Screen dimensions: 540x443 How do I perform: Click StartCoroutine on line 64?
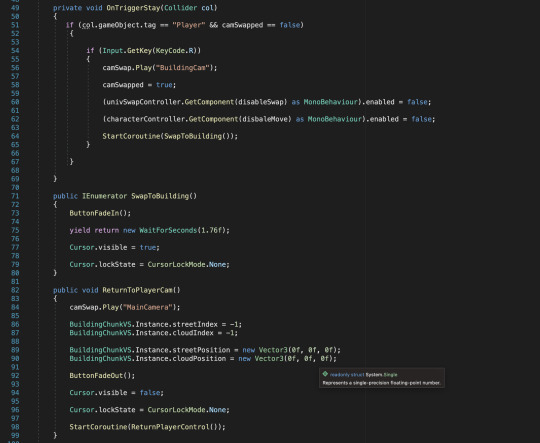pyautogui.click(x=131, y=136)
